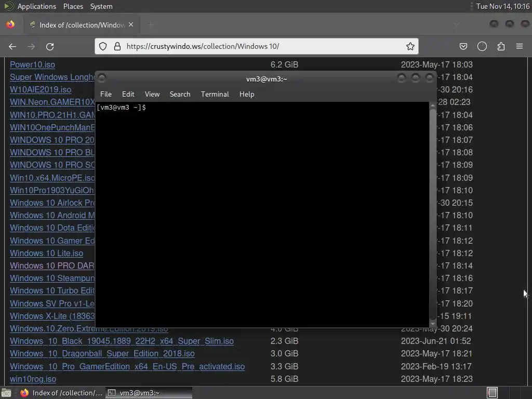Open WIN10.PRO.21H1.GAM link
This screenshot has width=532, height=399.
(x=52, y=115)
